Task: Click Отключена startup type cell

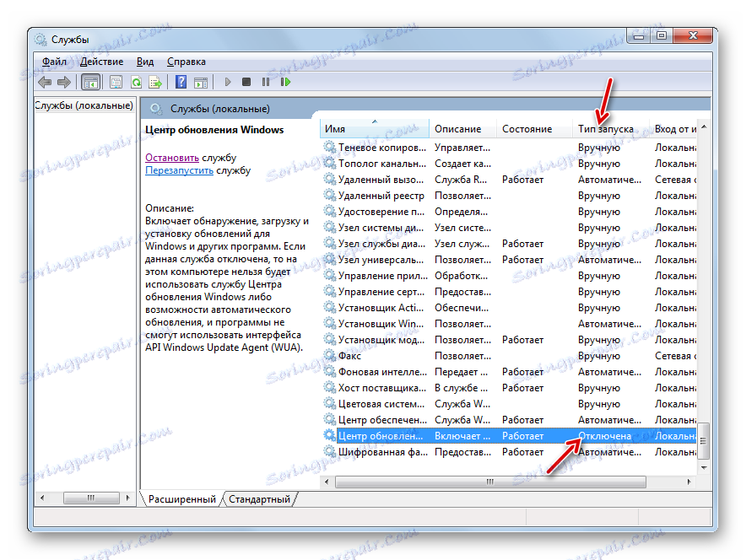Action: tap(605, 436)
